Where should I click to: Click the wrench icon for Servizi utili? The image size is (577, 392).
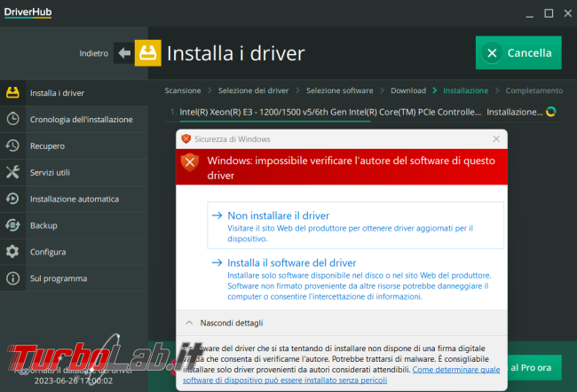[x=12, y=172]
